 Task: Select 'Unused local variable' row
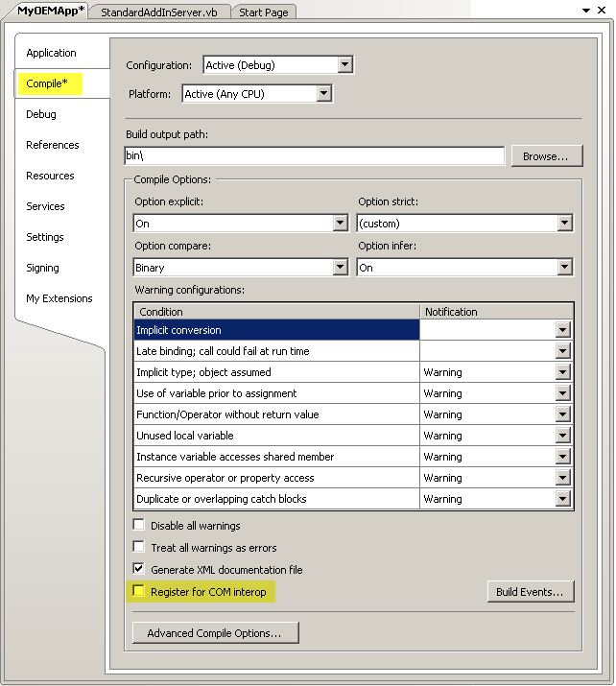click(x=276, y=436)
